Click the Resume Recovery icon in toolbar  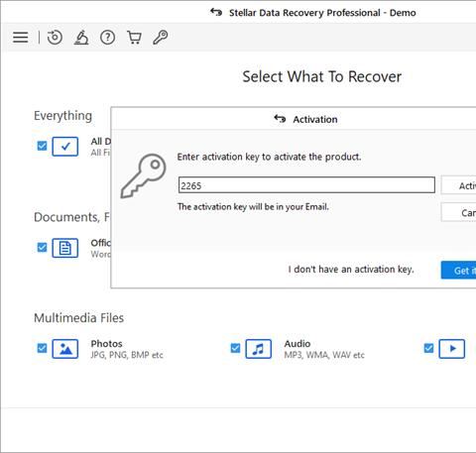(x=55, y=37)
